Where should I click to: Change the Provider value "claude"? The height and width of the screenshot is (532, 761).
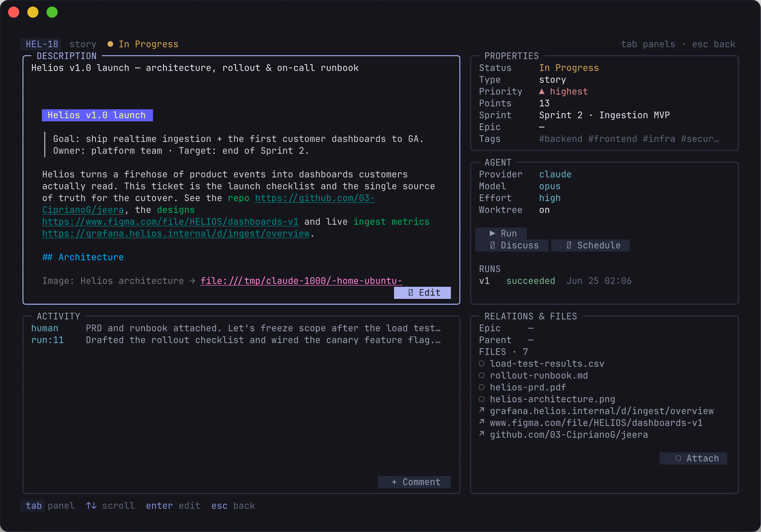tap(555, 174)
